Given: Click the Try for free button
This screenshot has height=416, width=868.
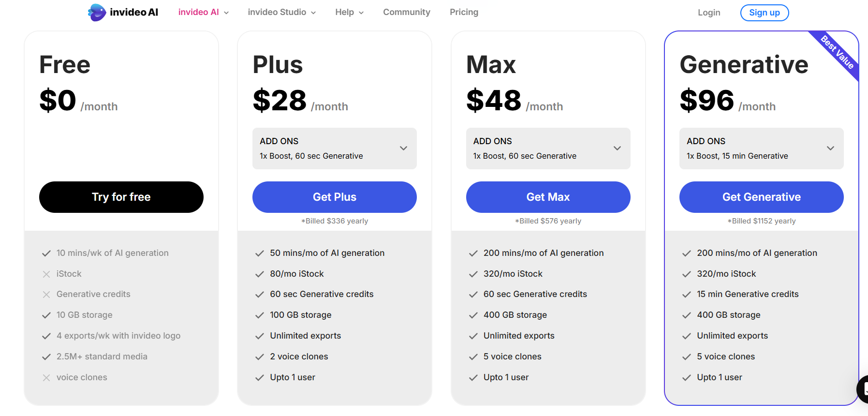Looking at the screenshot, I should point(121,197).
